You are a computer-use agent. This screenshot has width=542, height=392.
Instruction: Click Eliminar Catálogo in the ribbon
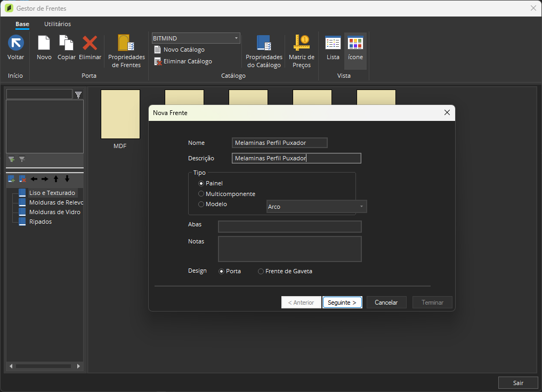click(x=183, y=61)
